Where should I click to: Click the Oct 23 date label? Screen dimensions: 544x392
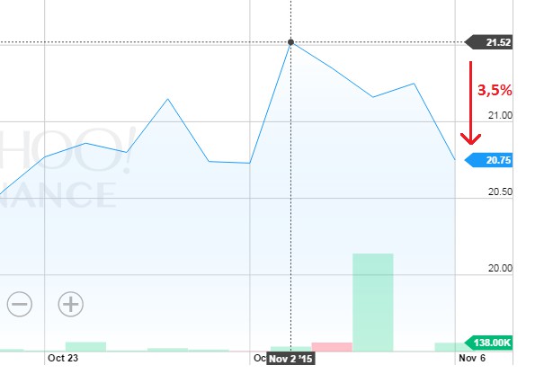click(x=63, y=358)
